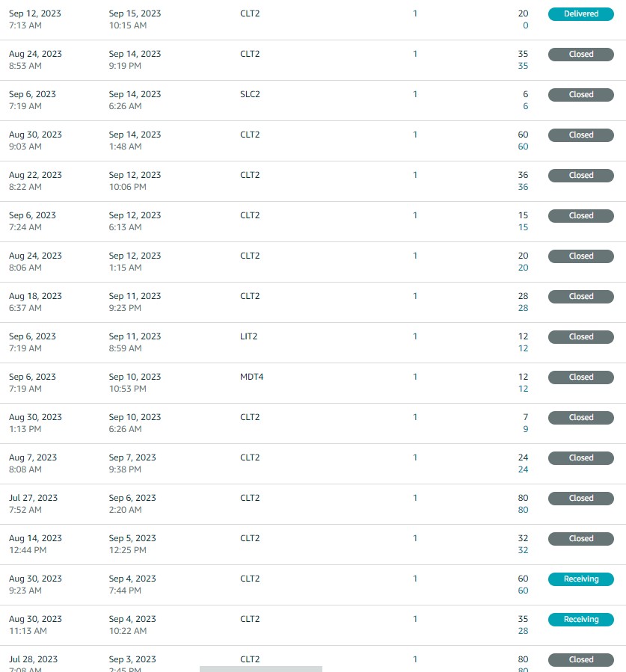Screen dimensions: 626x672
Task: Click the Delivered status badge
Action: [x=581, y=13]
